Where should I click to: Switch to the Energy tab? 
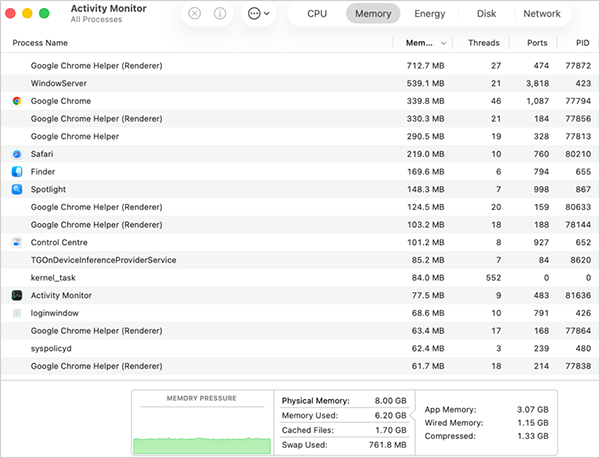(430, 14)
